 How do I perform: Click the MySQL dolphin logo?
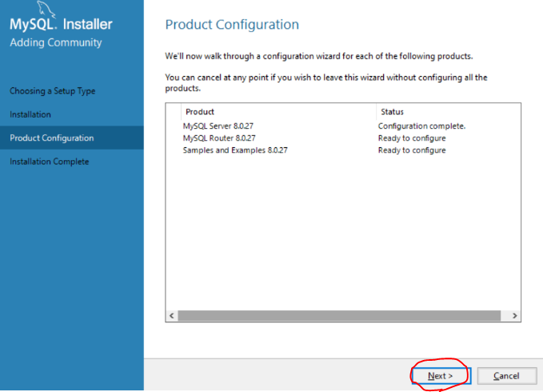[x=46, y=10]
